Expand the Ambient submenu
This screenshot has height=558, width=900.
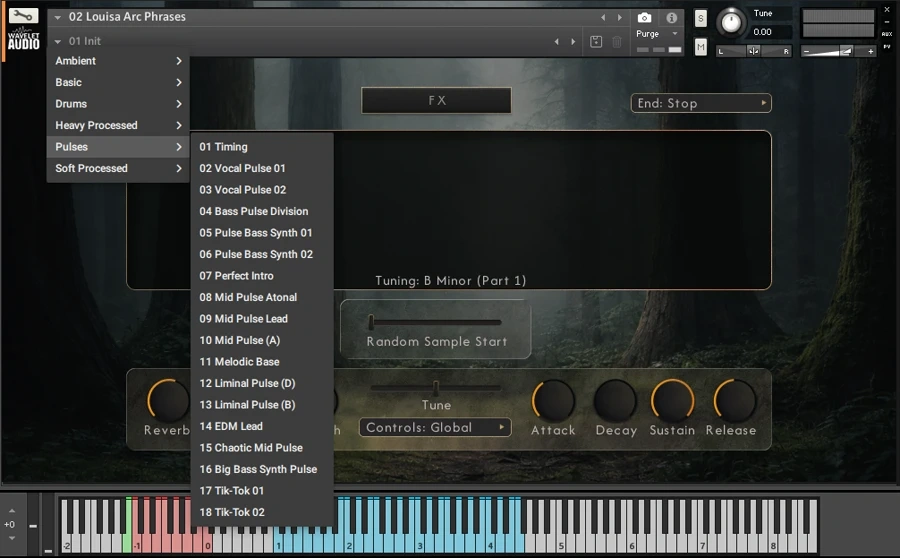[118, 61]
